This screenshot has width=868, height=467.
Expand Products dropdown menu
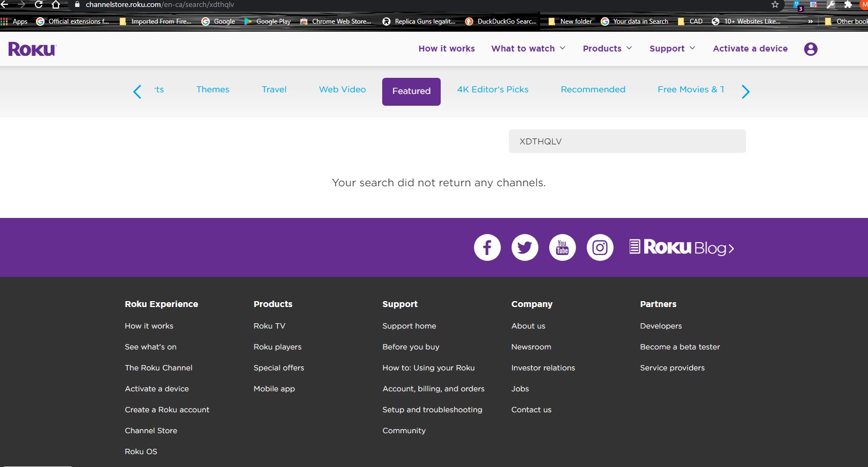[608, 48]
